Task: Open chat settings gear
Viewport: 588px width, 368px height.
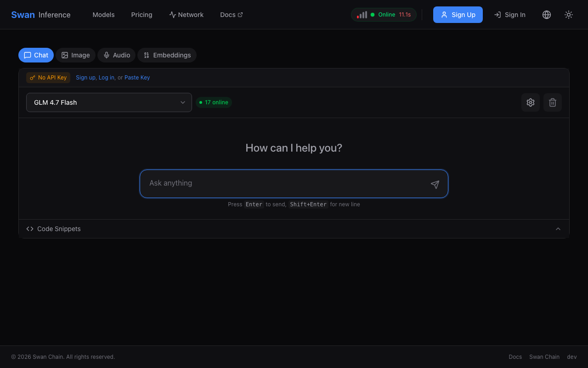Action: coord(531,102)
